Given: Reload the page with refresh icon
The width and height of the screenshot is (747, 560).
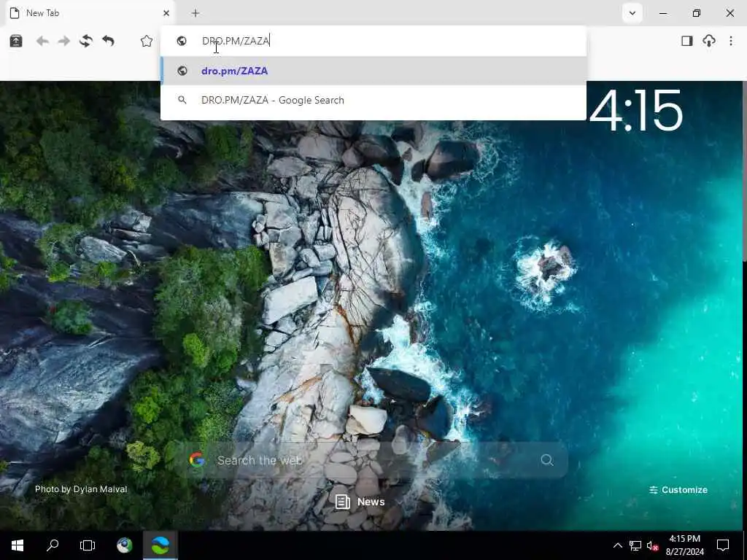Looking at the screenshot, I should coord(86,41).
